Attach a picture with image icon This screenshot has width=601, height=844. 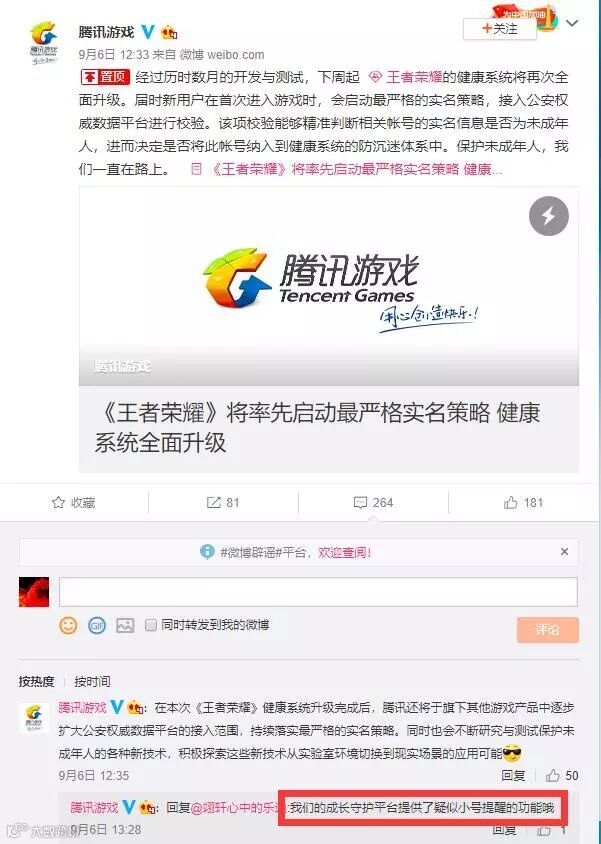point(125,625)
